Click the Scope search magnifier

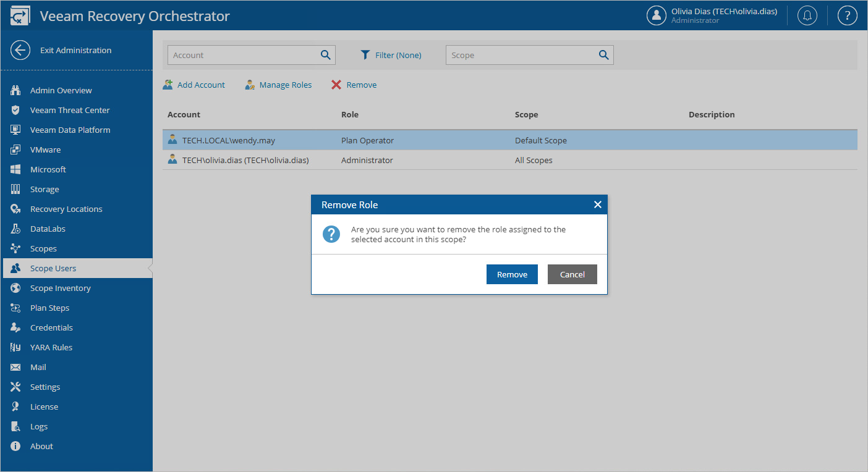[x=603, y=55]
